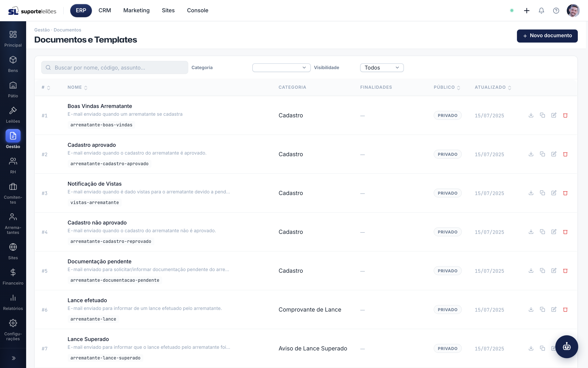Delete Cadastro não aprovado document
The image size is (588, 368).
(x=565, y=232)
